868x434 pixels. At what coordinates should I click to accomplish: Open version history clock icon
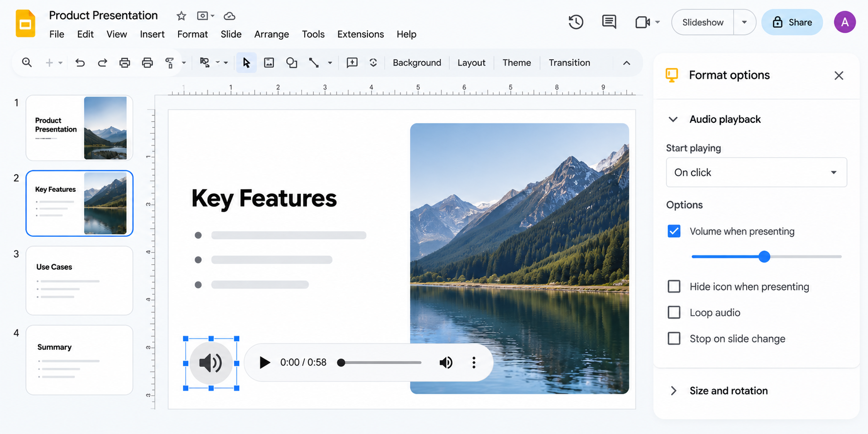pos(576,22)
